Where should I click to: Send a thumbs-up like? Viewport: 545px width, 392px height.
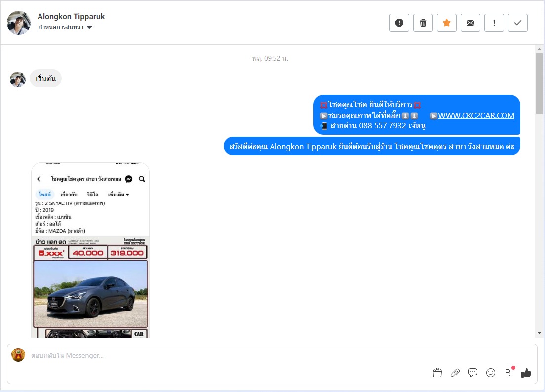click(x=526, y=373)
